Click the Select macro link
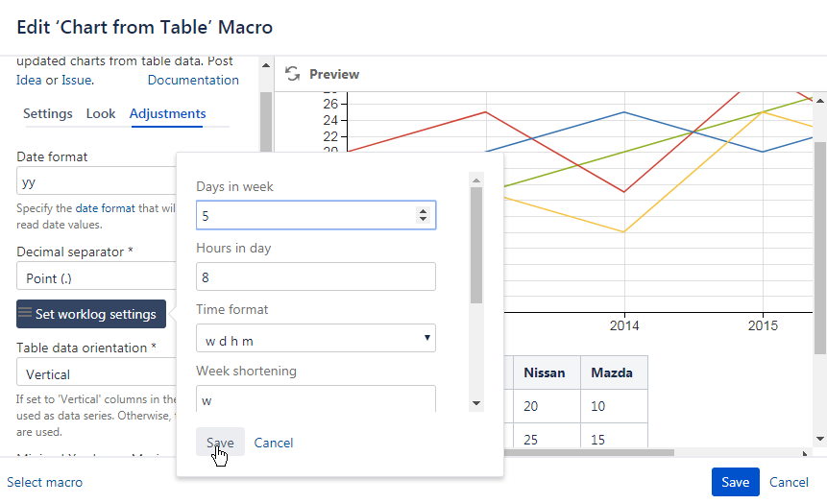The image size is (827, 504). pyautogui.click(x=45, y=482)
